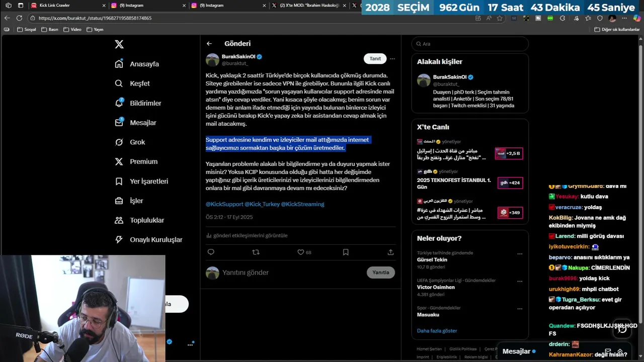Open browser settings and more menu
This screenshot has width=644, height=362.
click(624, 18)
